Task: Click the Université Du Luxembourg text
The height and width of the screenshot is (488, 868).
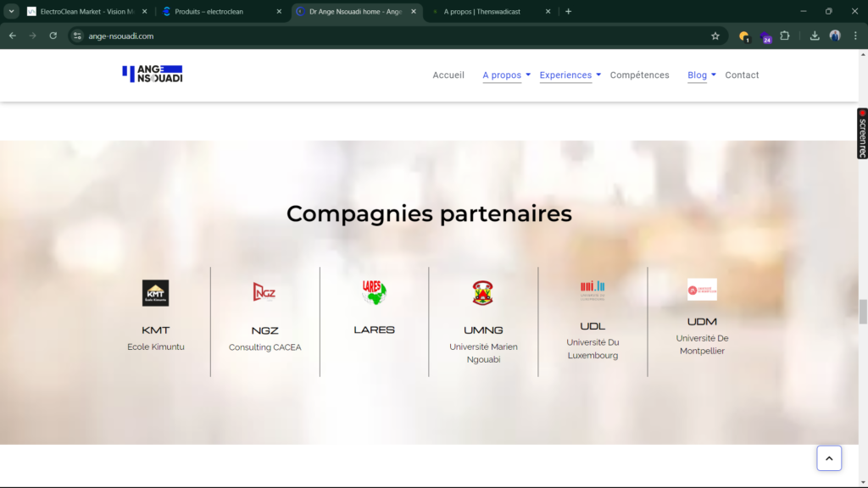Action: [x=593, y=349]
